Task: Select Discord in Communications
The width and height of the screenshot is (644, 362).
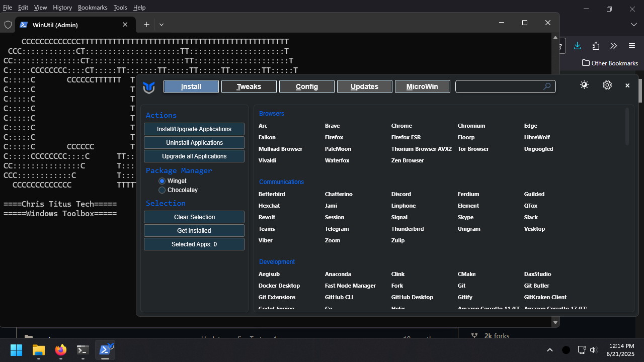Action: (x=401, y=194)
